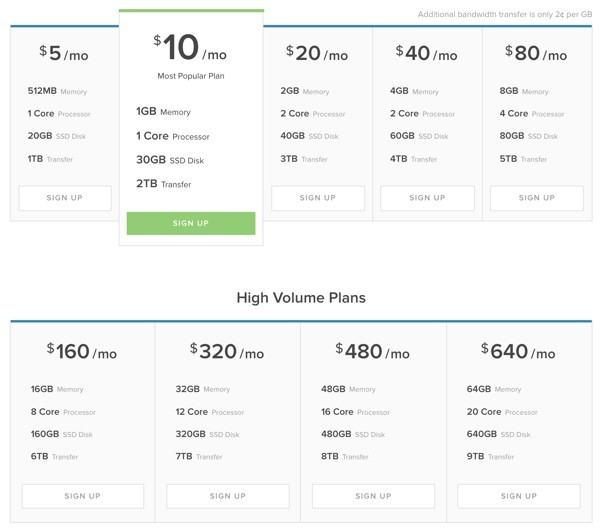
Task: Sign up for the $160/mo plan
Action: coord(83,496)
